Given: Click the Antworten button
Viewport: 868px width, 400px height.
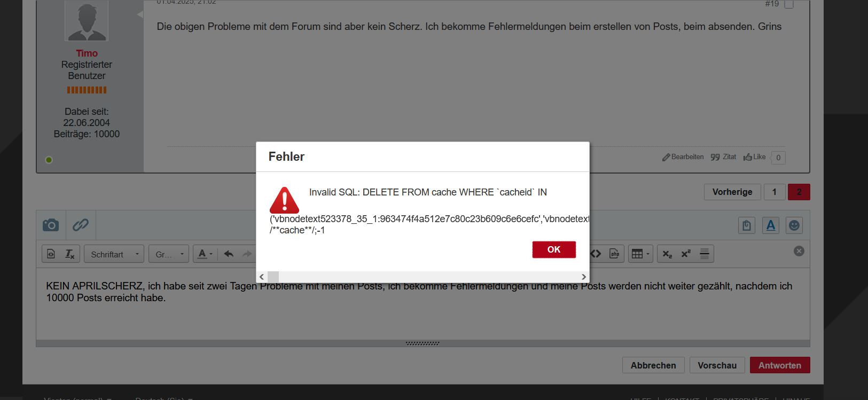Looking at the screenshot, I should tap(780, 365).
